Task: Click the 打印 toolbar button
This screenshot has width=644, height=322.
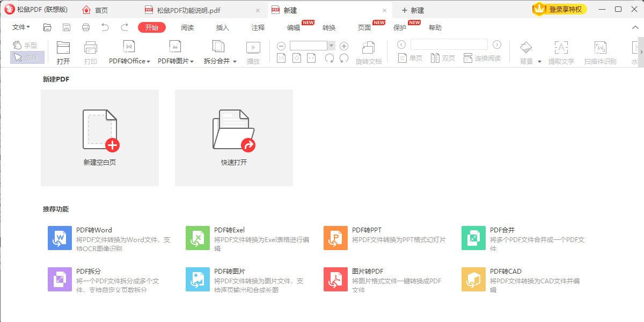Action: 91,53
